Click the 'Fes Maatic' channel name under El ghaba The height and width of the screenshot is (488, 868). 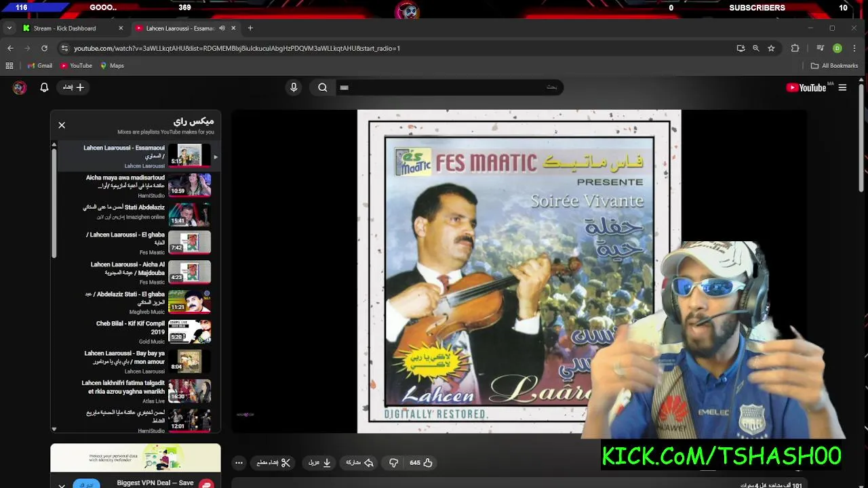152,252
